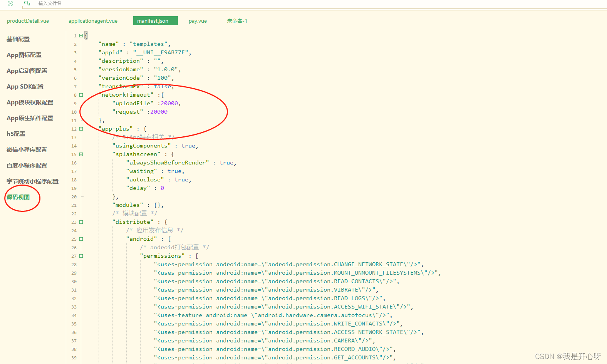607x364 pixels.
Task: Click the "name" key on line 2
Action: click(109, 44)
